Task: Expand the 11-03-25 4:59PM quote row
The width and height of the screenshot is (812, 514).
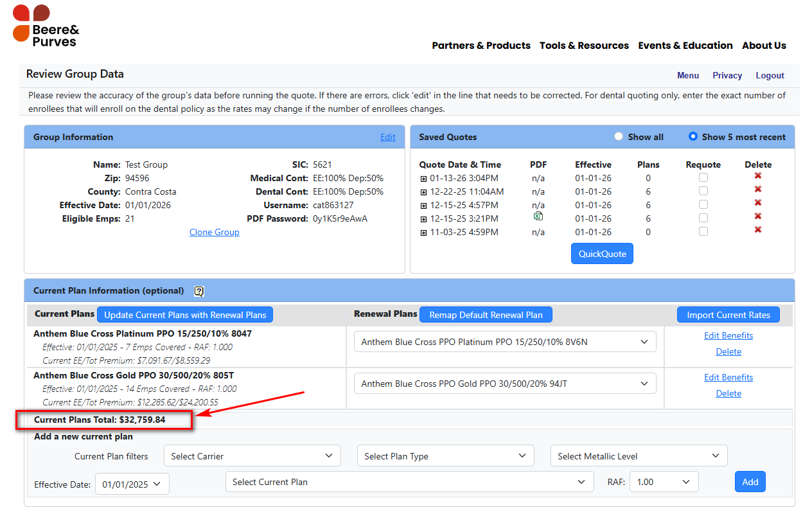Action: pos(423,233)
